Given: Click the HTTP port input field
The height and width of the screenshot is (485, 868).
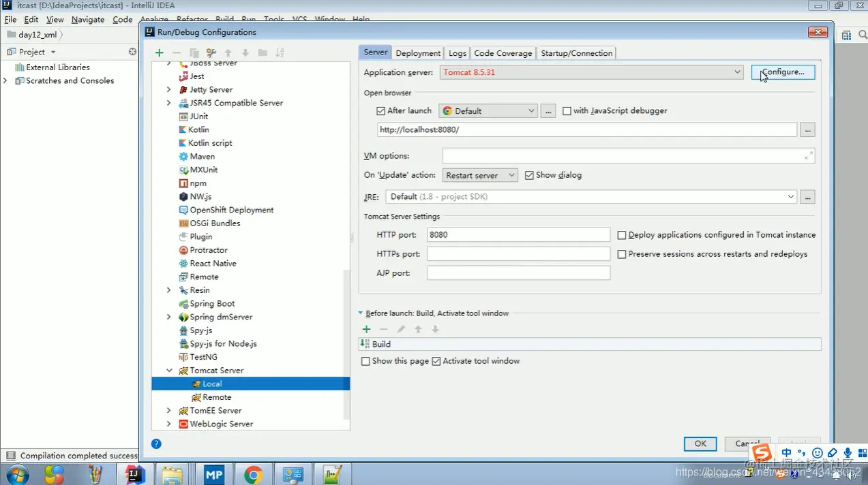Looking at the screenshot, I should pos(518,235).
